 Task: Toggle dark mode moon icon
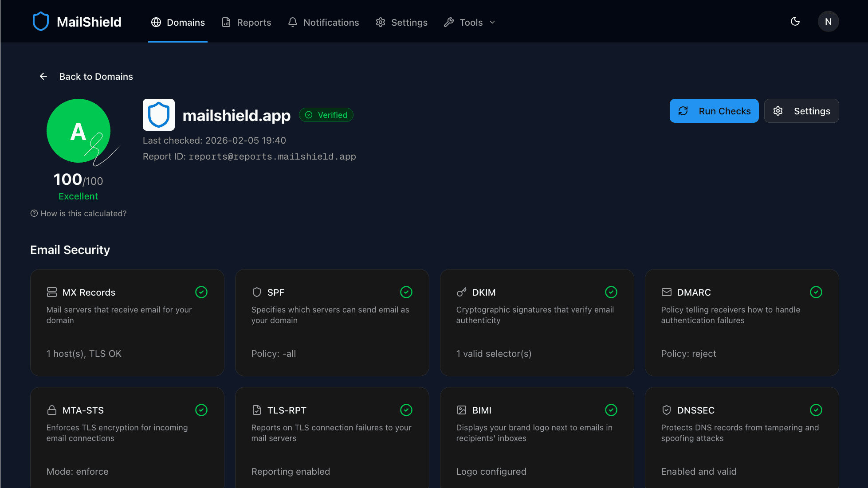pos(795,22)
